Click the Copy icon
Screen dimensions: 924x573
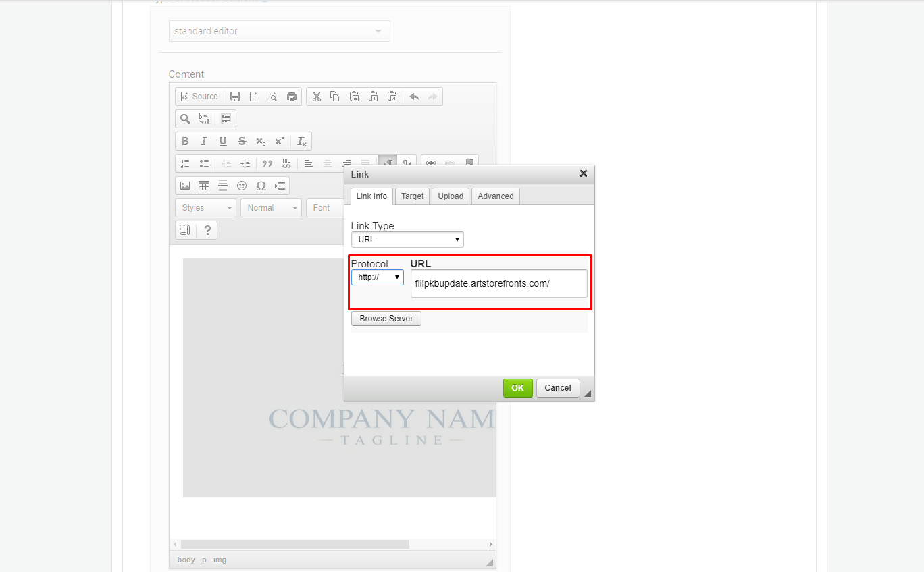tap(335, 97)
